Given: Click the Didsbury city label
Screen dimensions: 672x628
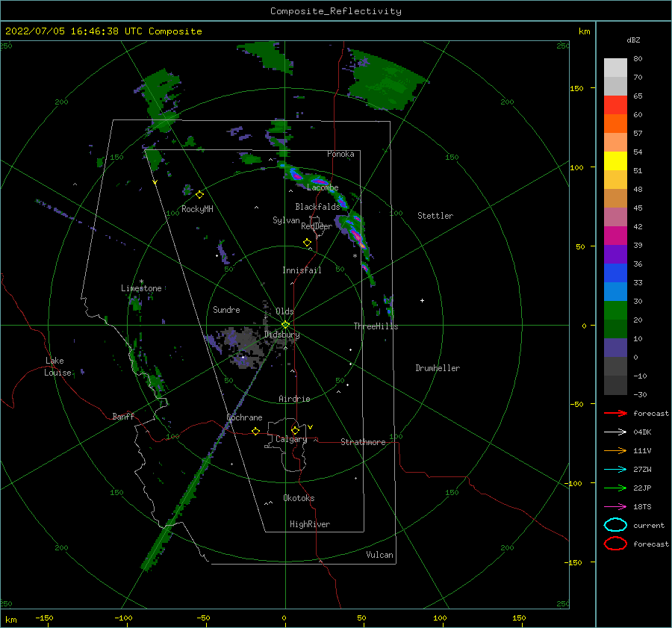Looking at the screenshot, I should point(282,335).
